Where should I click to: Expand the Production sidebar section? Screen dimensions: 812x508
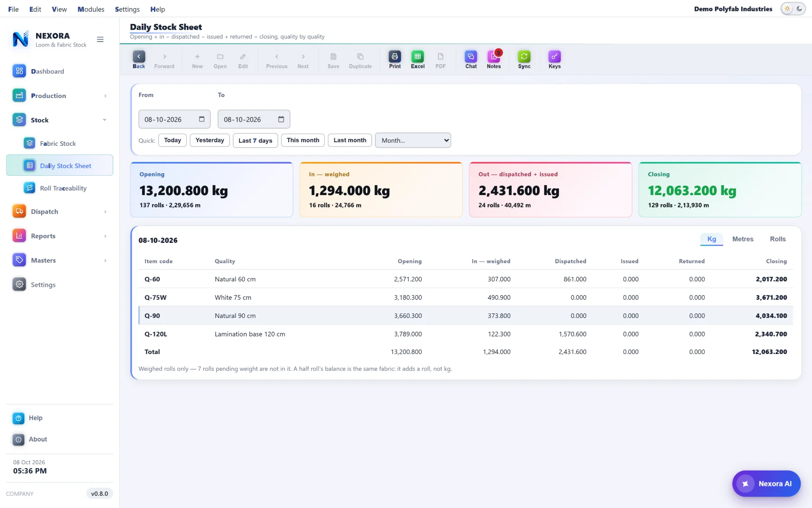click(x=60, y=96)
